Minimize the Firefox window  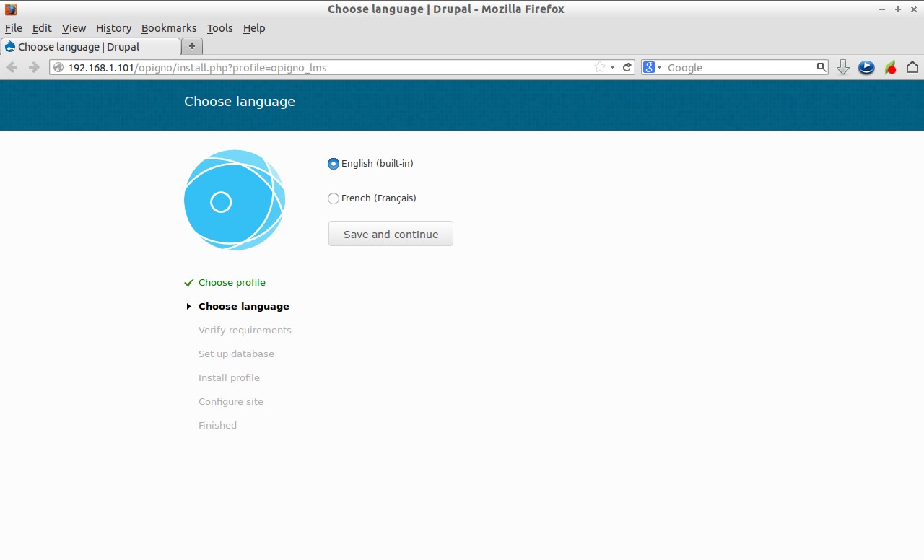(x=883, y=9)
